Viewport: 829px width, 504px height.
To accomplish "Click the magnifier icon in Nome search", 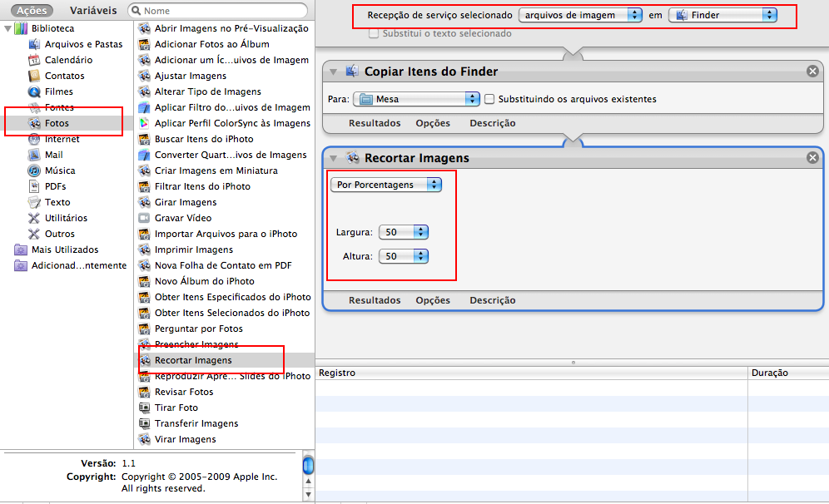I will [x=137, y=11].
